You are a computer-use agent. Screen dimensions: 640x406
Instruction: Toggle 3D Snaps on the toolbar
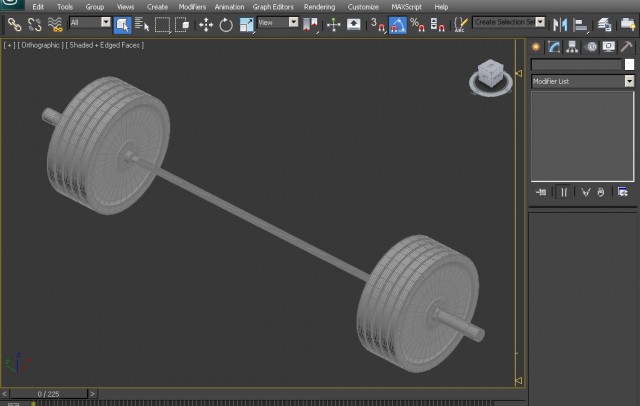tap(378, 25)
